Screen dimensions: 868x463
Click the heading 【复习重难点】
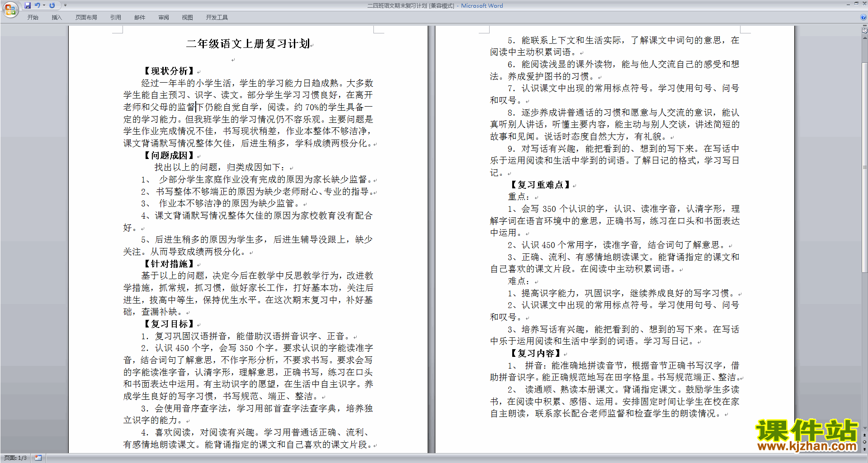[x=540, y=185]
